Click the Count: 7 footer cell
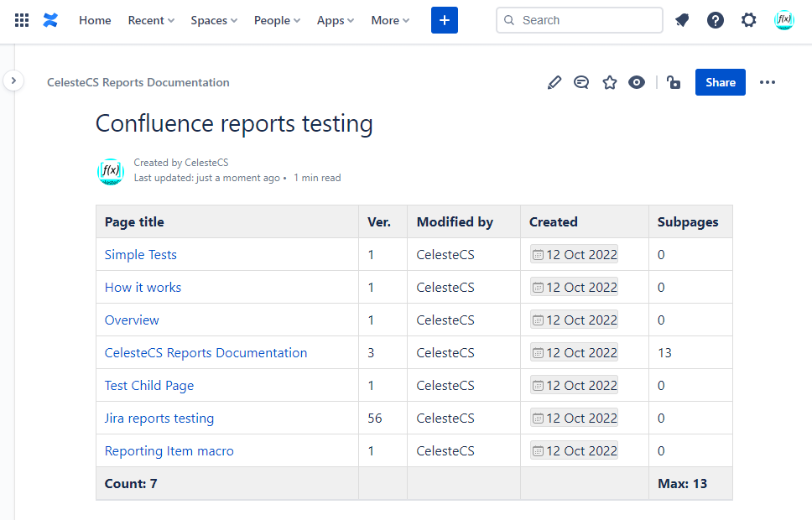The image size is (812, 520). 227,484
